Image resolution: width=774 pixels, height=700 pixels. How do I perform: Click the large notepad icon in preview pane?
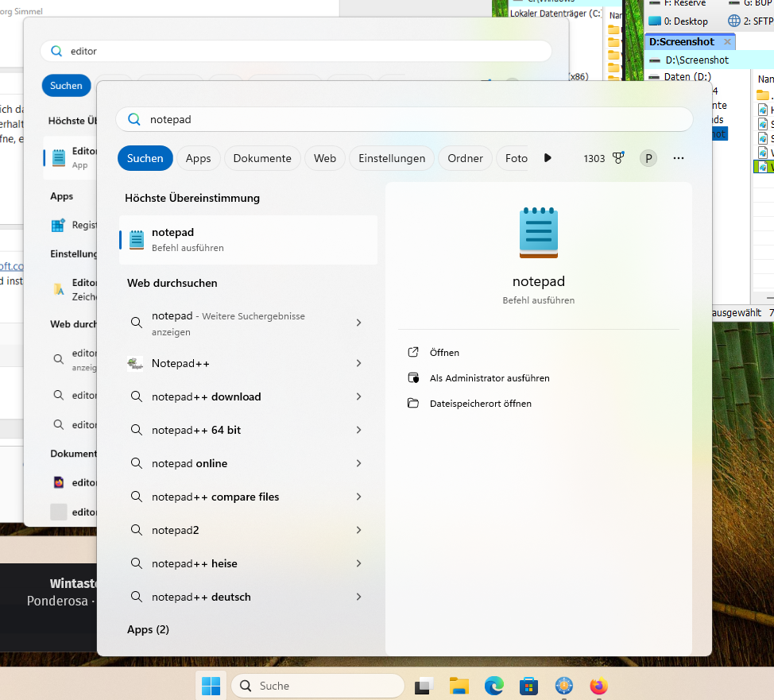coord(539,233)
